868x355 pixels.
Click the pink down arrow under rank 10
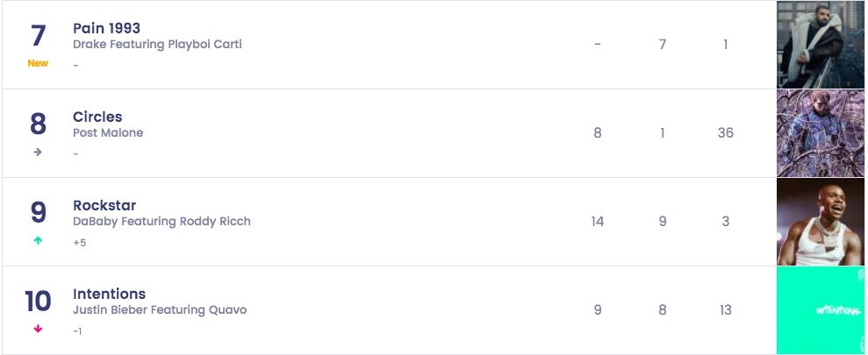38,329
